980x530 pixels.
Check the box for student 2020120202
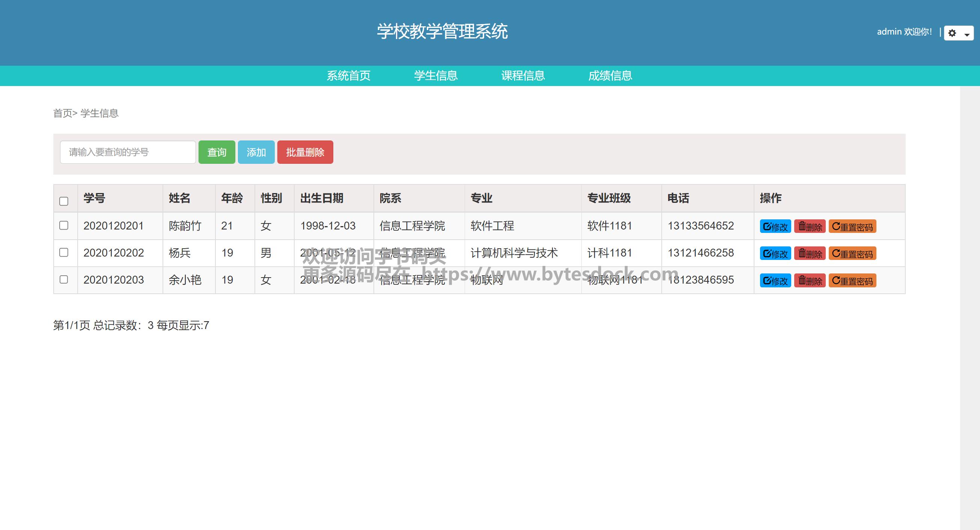[x=64, y=252]
